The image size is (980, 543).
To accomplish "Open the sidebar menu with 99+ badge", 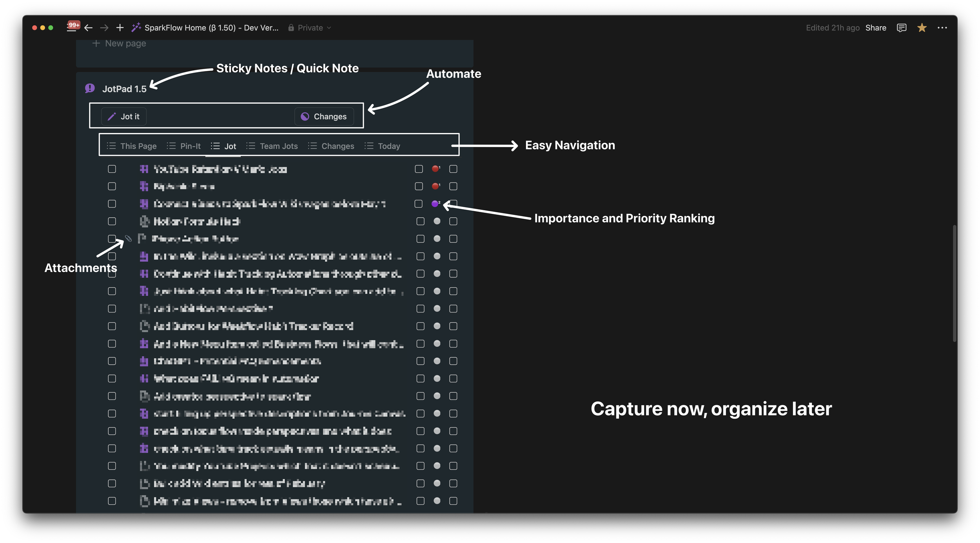I will [x=73, y=27].
